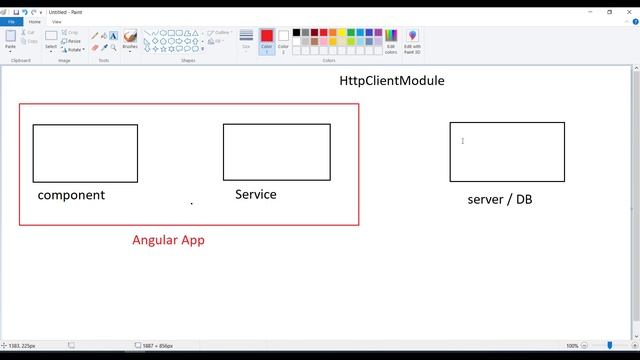Screen dimensions: 640x360
Task: Pick the pink color swatch
Action: (x=324, y=42)
